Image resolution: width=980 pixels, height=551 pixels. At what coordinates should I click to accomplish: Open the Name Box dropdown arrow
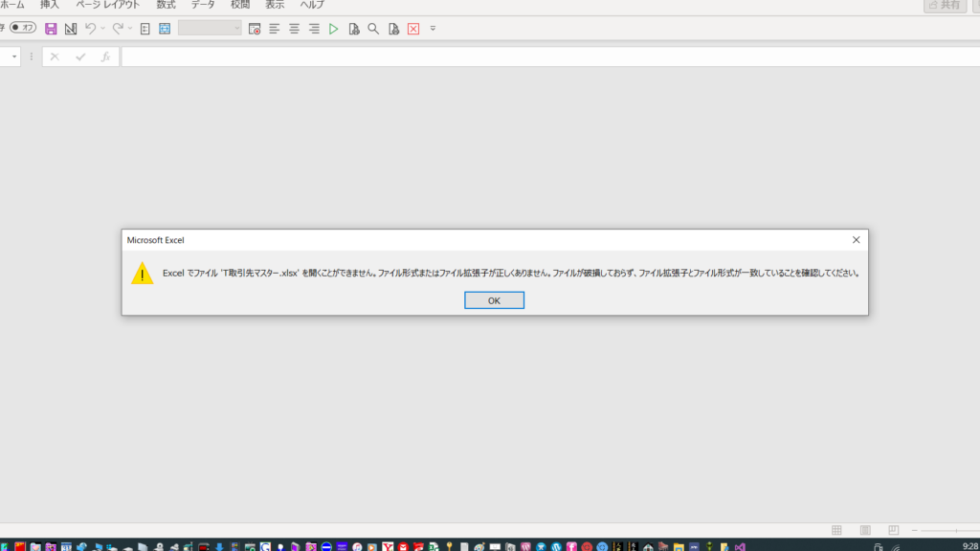coord(13,56)
